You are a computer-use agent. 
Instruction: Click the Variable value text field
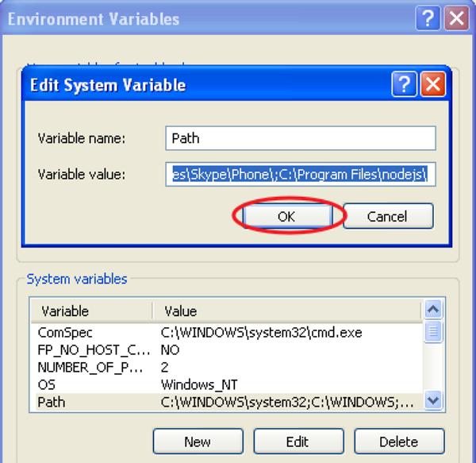pyautogui.click(x=301, y=175)
